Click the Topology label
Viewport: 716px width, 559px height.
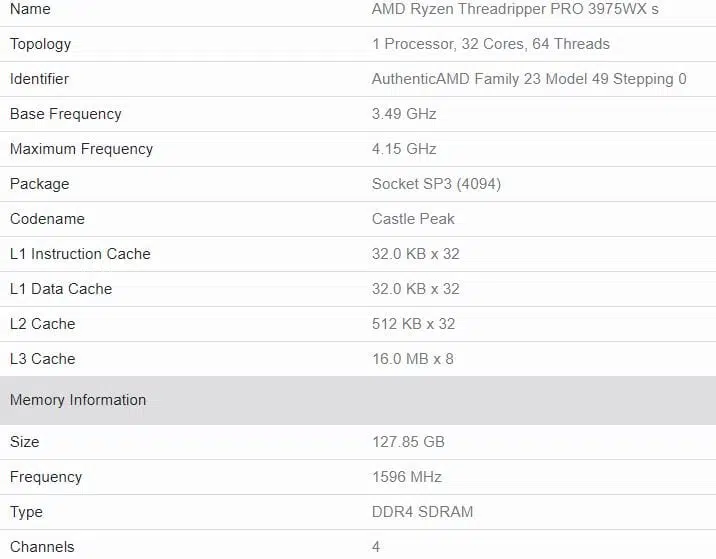[40, 44]
